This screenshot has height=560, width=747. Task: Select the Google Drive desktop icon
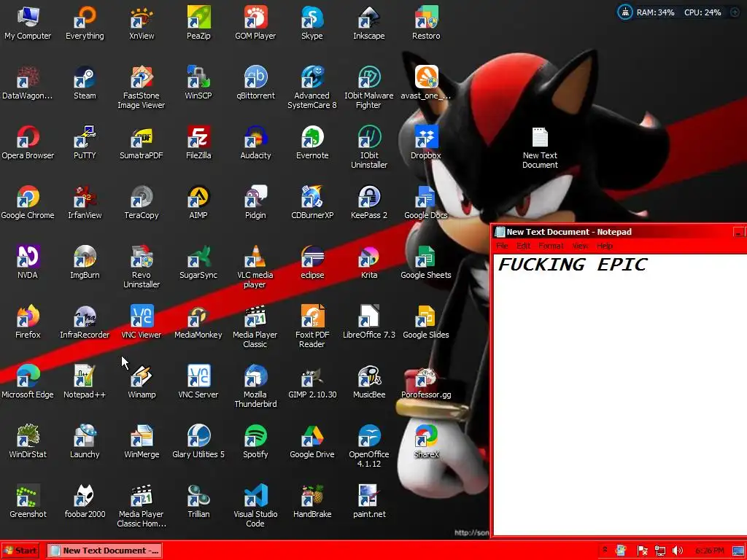click(x=312, y=441)
